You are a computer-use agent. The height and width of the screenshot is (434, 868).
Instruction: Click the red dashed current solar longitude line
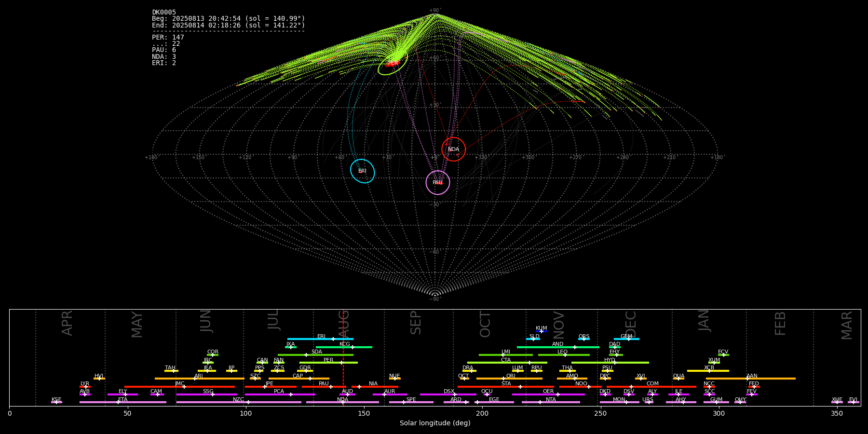click(x=343, y=357)
